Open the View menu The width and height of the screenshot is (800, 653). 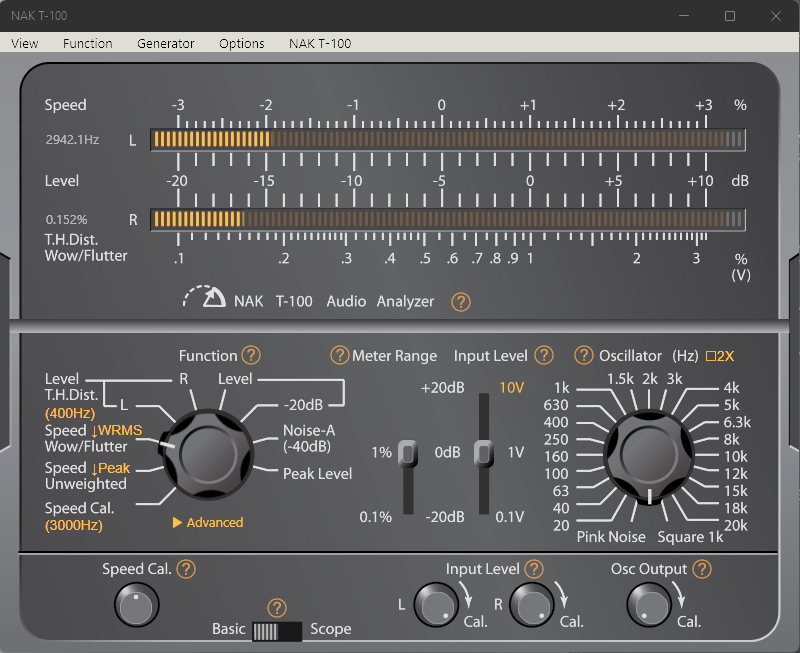(x=24, y=43)
